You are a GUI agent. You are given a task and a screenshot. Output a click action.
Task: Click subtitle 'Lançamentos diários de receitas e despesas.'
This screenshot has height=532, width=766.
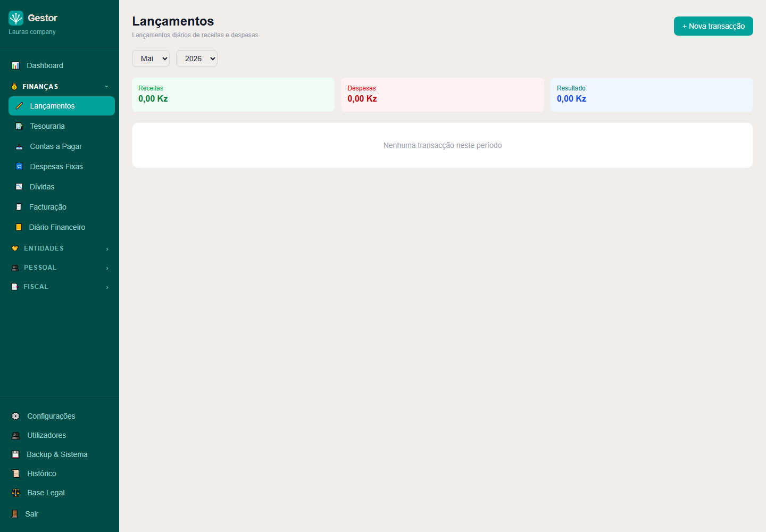[x=196, y=35]
